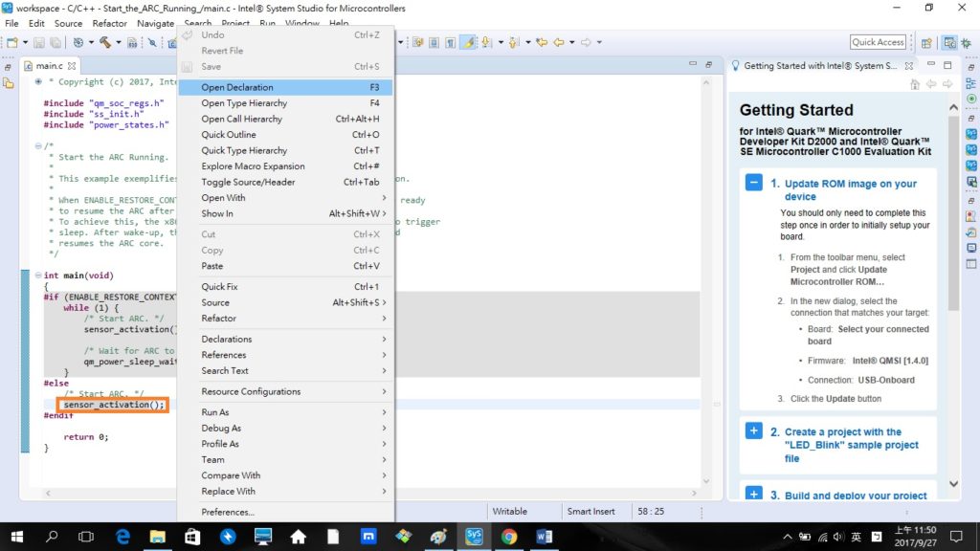
Task: Restore the left sidebar view stack
Action: (8, 67)
